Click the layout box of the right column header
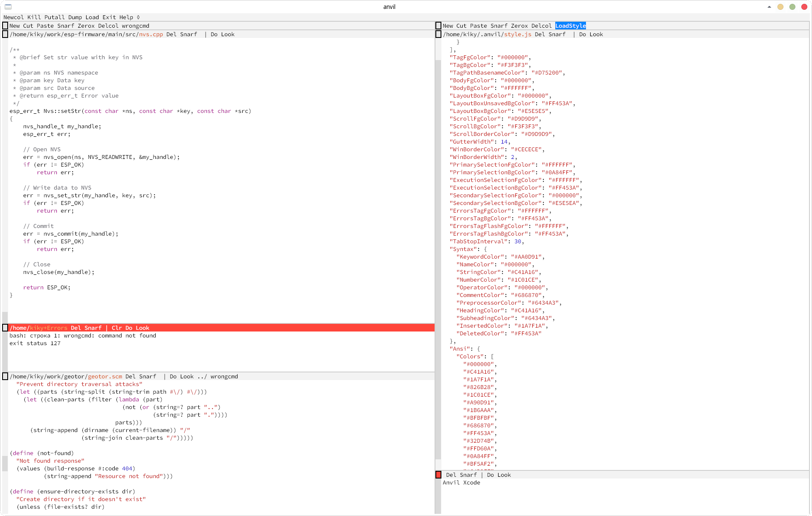 pos(438,26)
